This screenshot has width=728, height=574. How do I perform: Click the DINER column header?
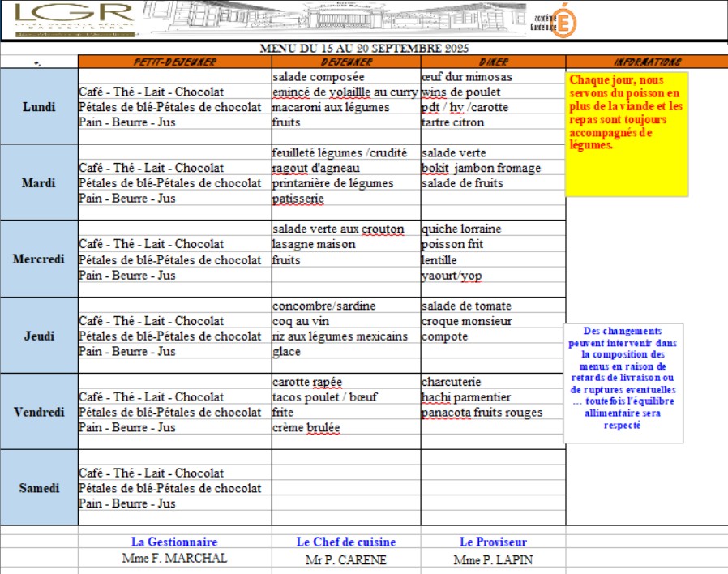pyautogui.click(x=493, y=62)
